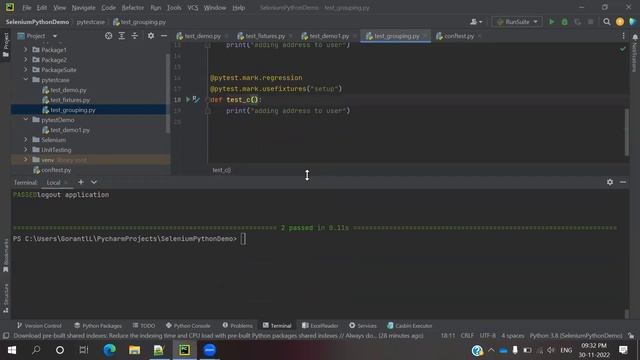640x360 pixels.
Task: Launch Microsoft Edge from taskbar
Action: pos(109,350)
